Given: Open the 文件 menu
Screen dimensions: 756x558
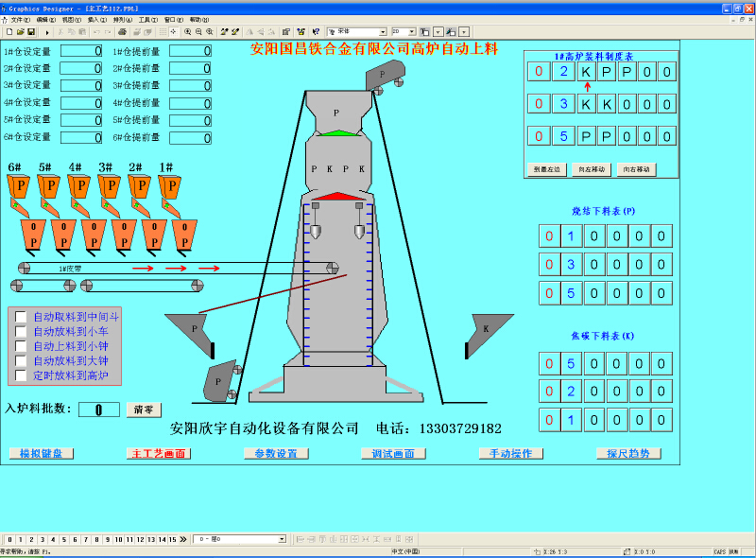Looking at the screenshot, I should pos(20,20).
